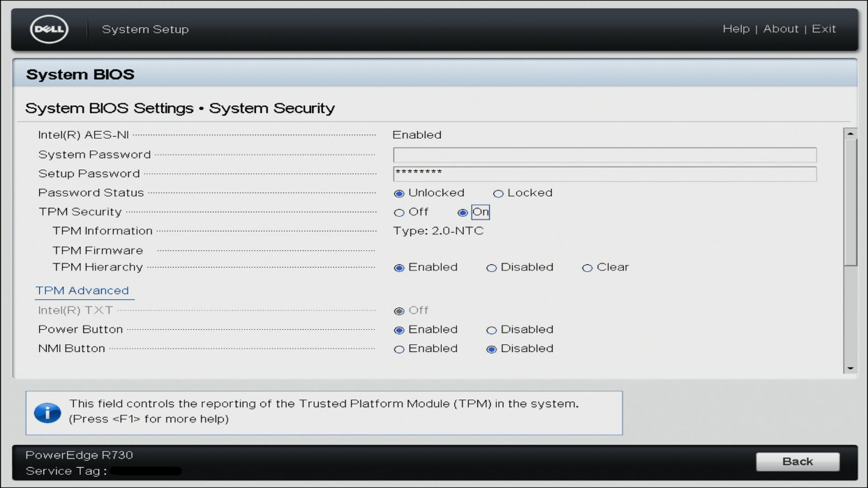
Task: Click the 'Type: 2.0-NTC' value
Action: (x=438, y=231)
